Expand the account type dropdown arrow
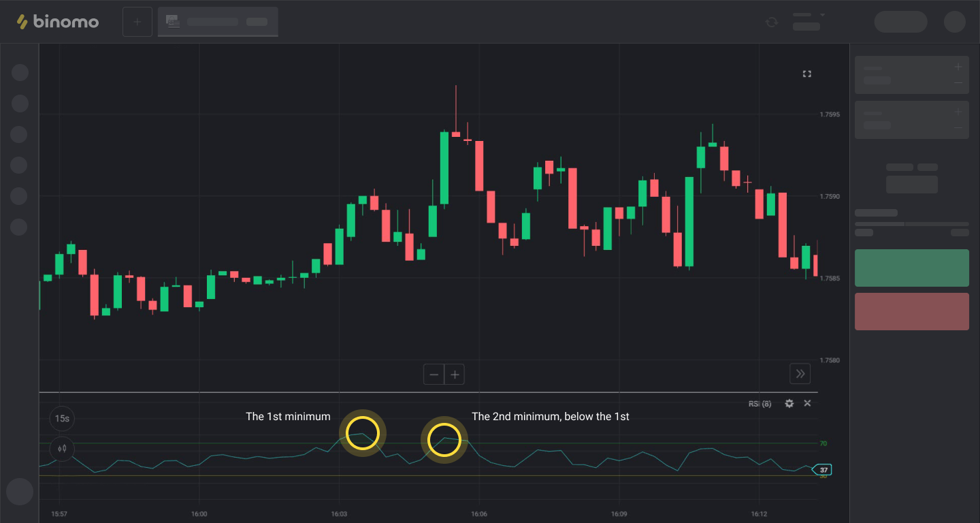 pyautogui.click(x=822, y=15)
